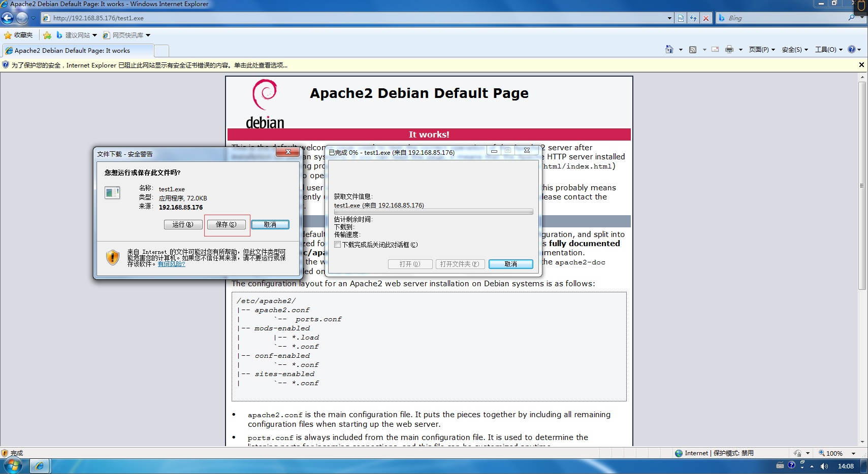Click the Internet Explorer taskbar button
The height and width of the screenshot is (474, 868).
point(39,466)
